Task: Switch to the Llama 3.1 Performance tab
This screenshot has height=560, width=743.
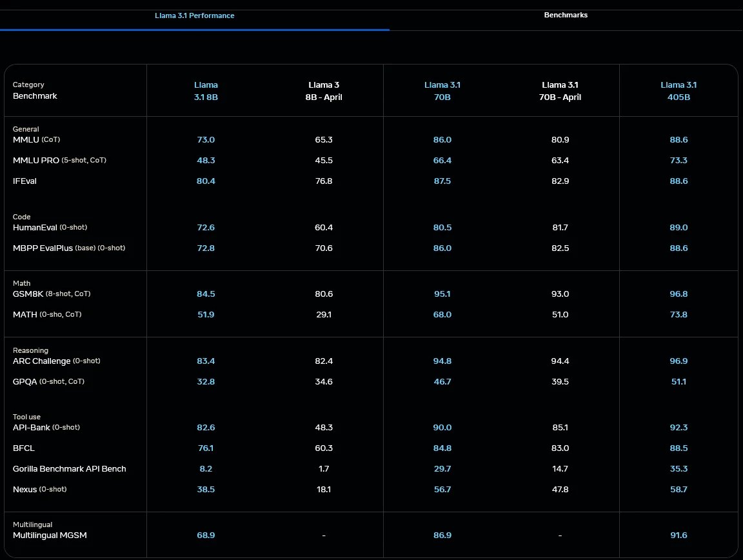Action: 194,15
